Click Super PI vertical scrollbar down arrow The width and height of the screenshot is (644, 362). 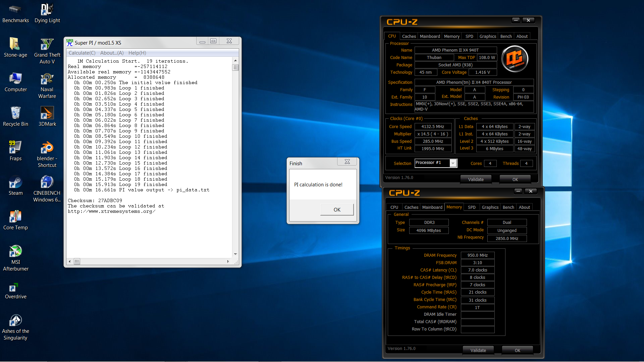click(235, 254)
